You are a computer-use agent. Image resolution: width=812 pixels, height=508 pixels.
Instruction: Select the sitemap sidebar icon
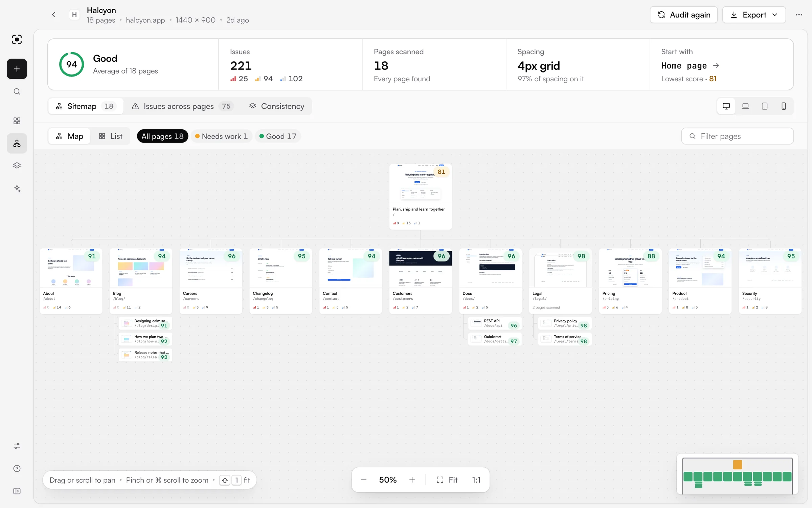tap(17, 144)
